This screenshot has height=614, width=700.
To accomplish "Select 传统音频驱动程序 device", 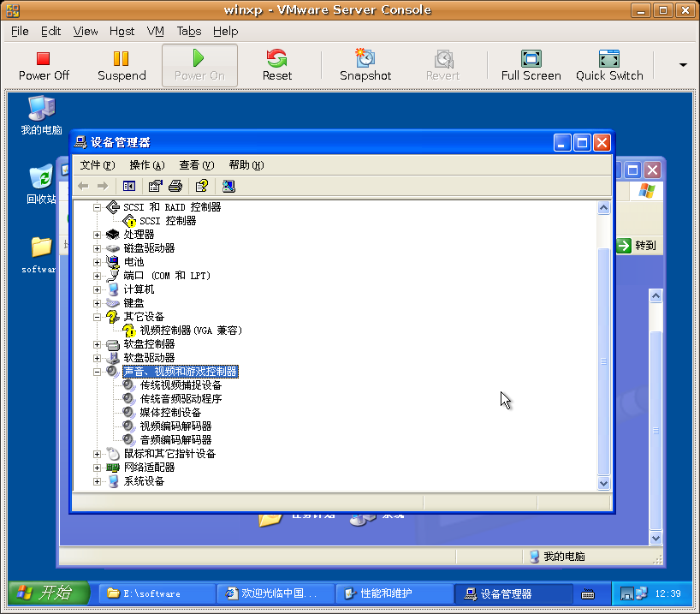I will 181,399.
